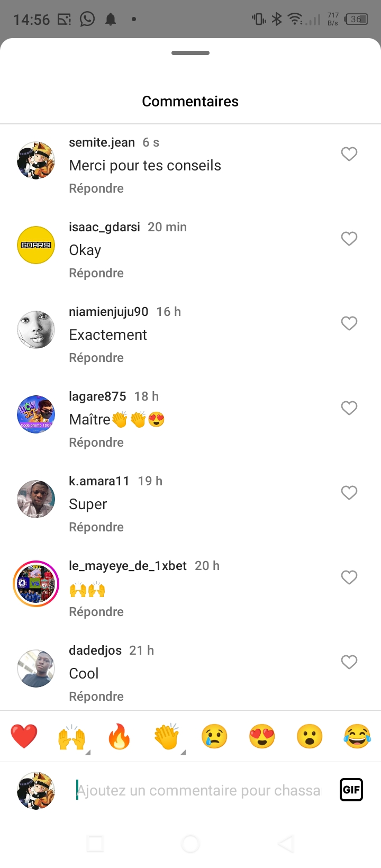Like the comment "Exactement" by niamienjuju90
Viewport: 381px width, 868px height.
349,323
